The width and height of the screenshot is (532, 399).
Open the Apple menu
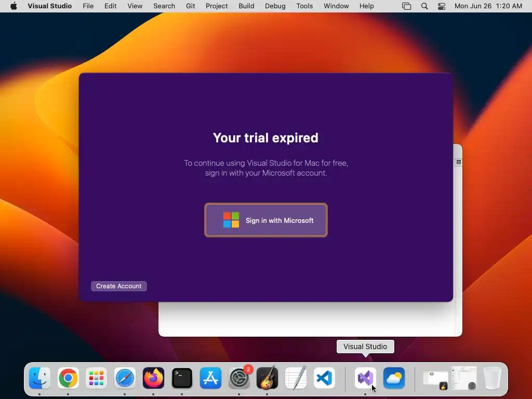14,6
